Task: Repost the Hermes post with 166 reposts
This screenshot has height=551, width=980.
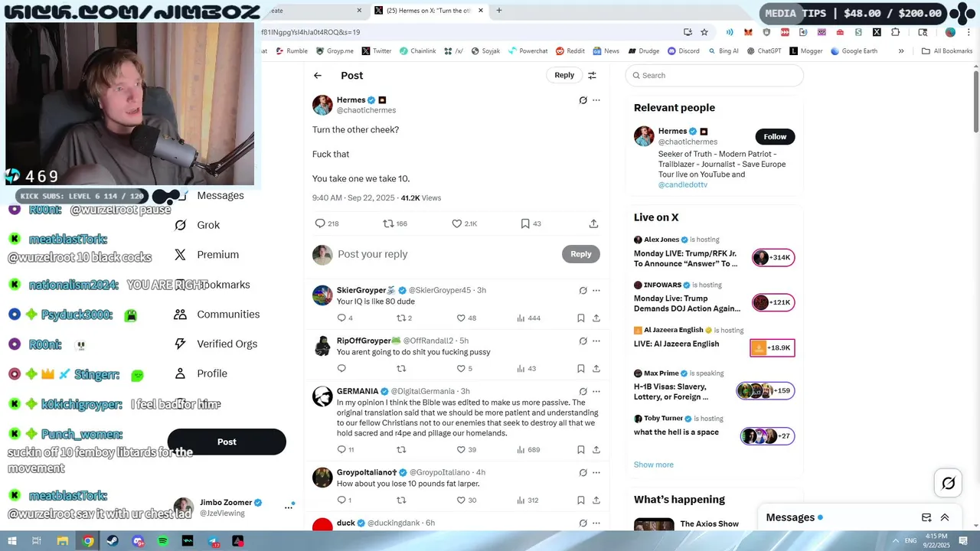Action: (x=388, y=223)
